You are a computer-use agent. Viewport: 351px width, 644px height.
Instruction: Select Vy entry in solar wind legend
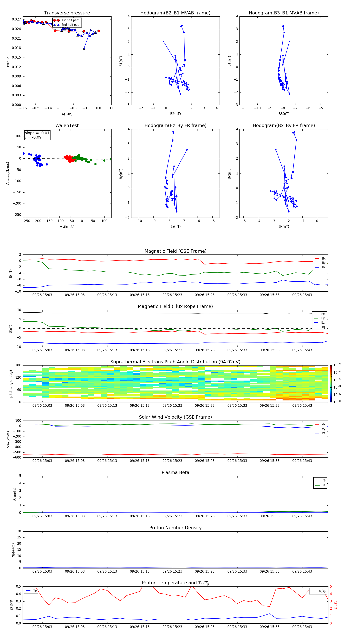[x=320, y=429]
